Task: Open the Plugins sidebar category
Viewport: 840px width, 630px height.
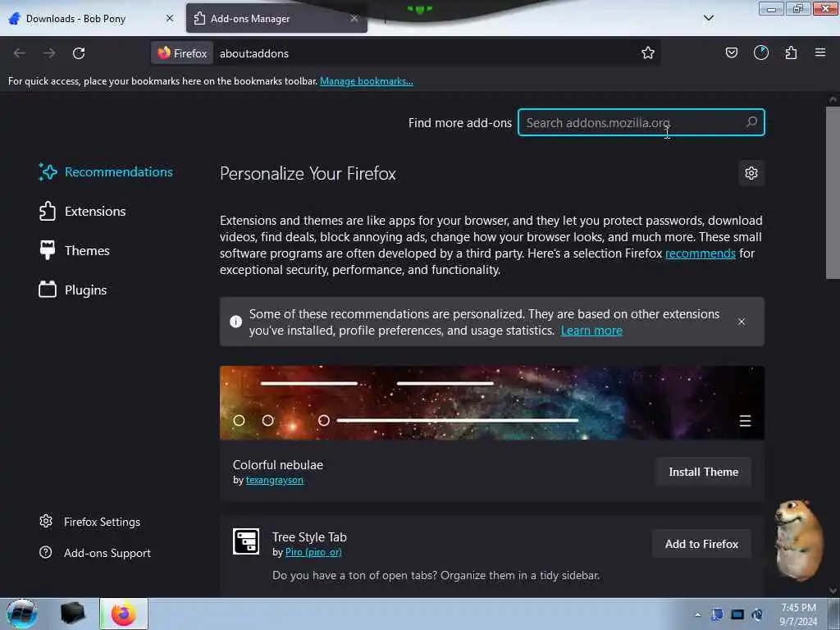Action: [72, 290]
